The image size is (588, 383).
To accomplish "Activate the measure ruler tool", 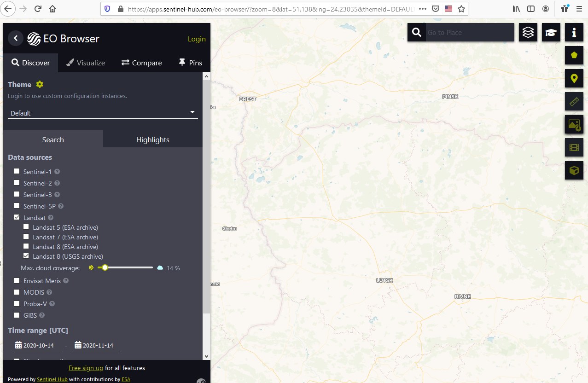I will pos(574,101).
